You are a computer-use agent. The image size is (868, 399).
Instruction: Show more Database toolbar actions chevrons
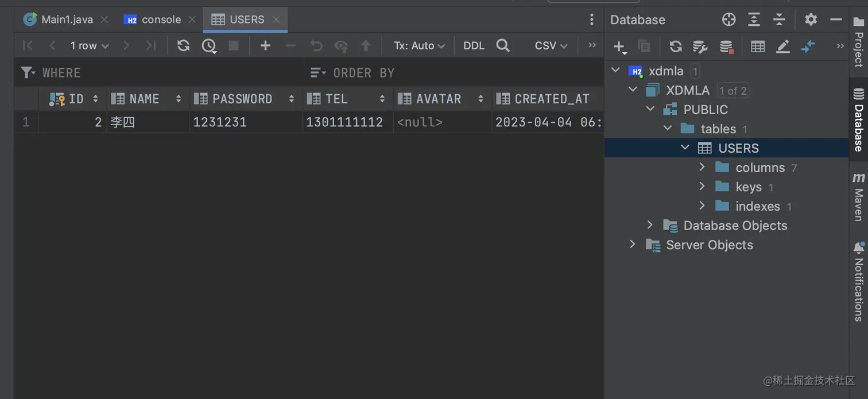(x=840, y=46)
